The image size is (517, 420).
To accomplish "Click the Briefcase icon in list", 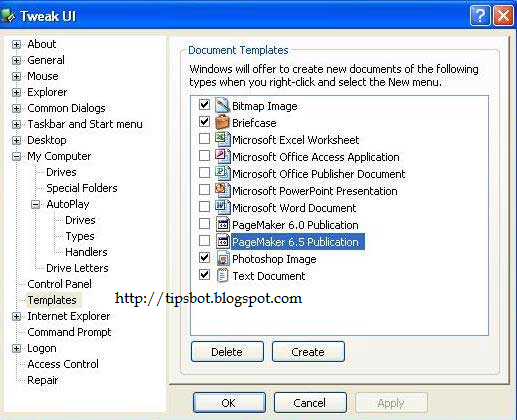I will click(x=222, y=122).
